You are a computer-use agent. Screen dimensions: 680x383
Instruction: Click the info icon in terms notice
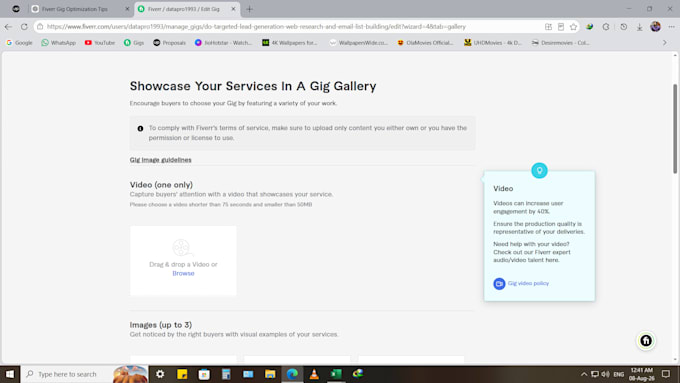[140, 128]
